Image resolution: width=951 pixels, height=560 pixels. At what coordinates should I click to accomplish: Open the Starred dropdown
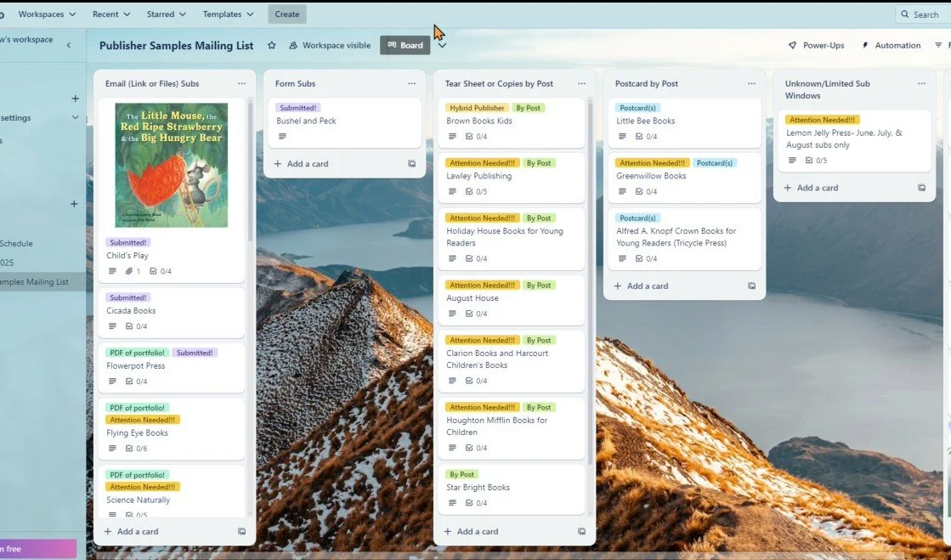tap(167, 14)
